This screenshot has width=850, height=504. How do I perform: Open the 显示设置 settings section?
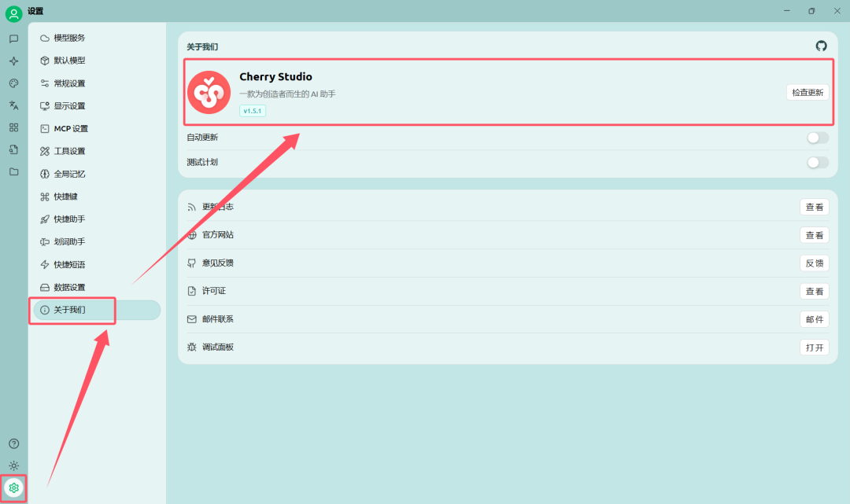[x=97, y=106]
